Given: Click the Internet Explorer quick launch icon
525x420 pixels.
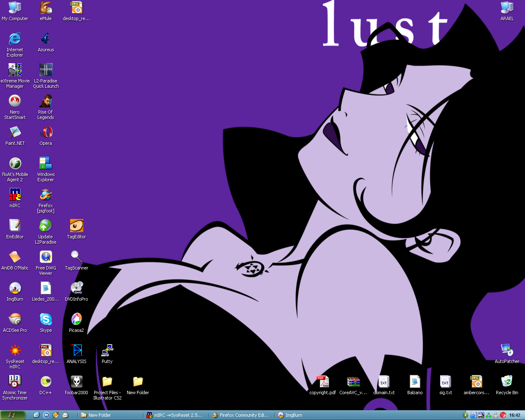Looking at the screenshot, I should (37, 415).
